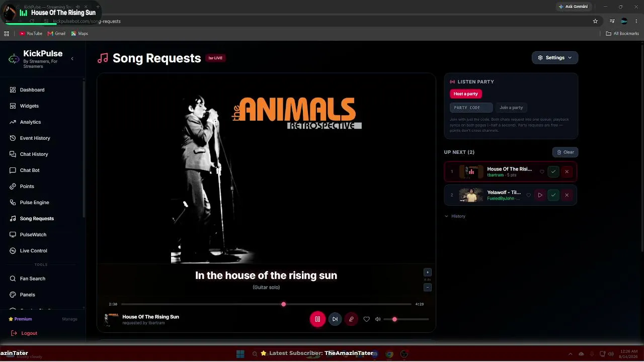The image size is (644, 362).
Task: Open the Analytics section
Action: [30, 122]
